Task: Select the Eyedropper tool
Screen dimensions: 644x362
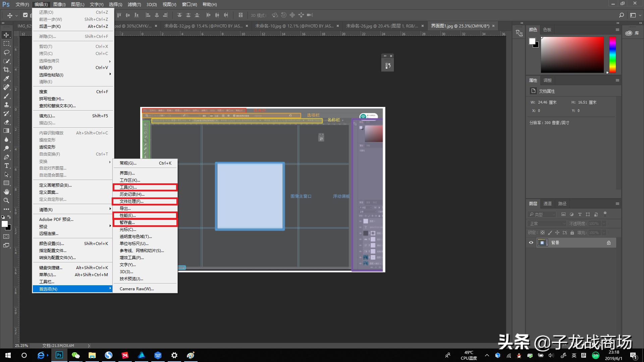Action: point(6,78)
